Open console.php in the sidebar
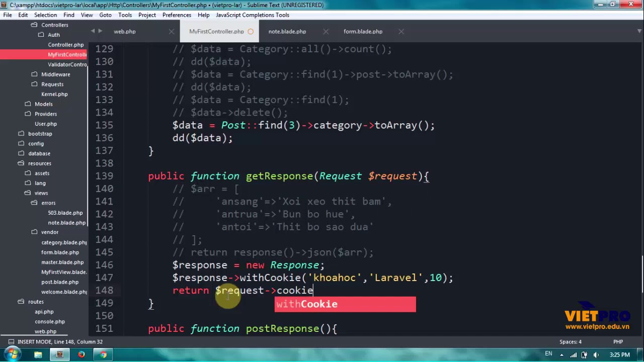This screenshot has width=644, height=362. pos(50,321)
